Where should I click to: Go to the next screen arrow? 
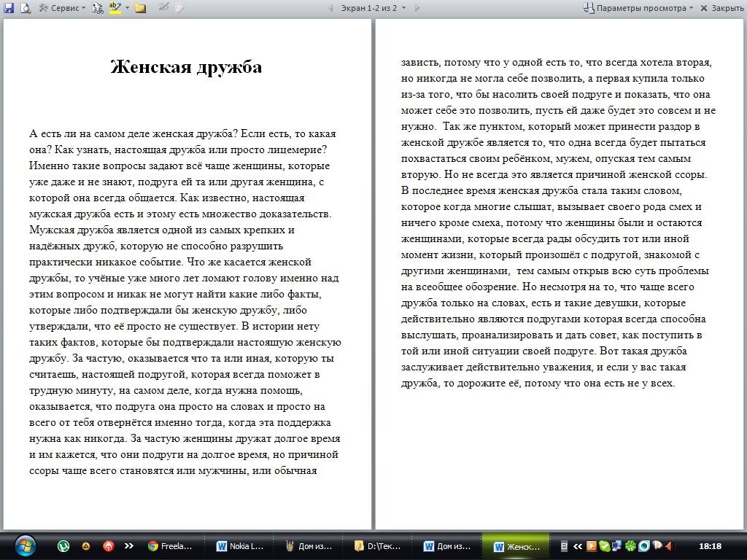pyautogui.click(x=417, y=7)
